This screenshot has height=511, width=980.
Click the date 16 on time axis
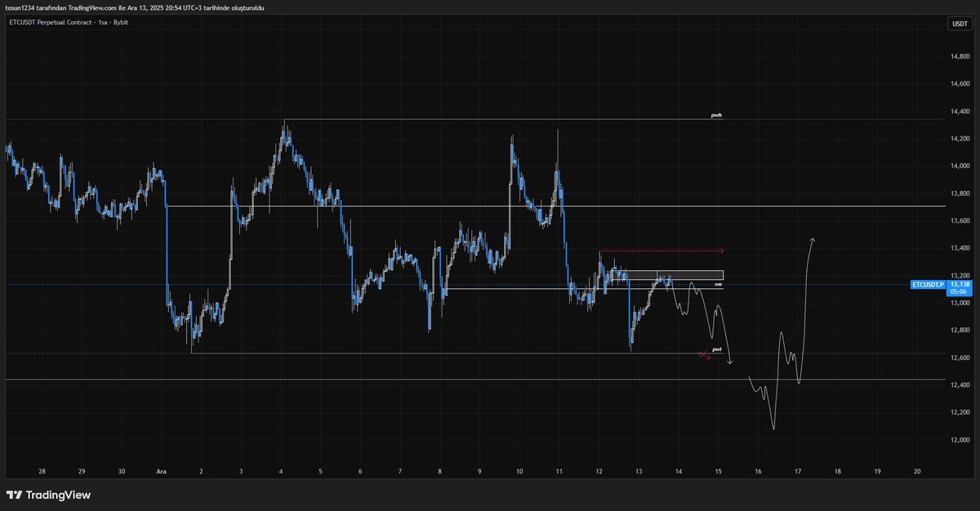click(759, 471)
